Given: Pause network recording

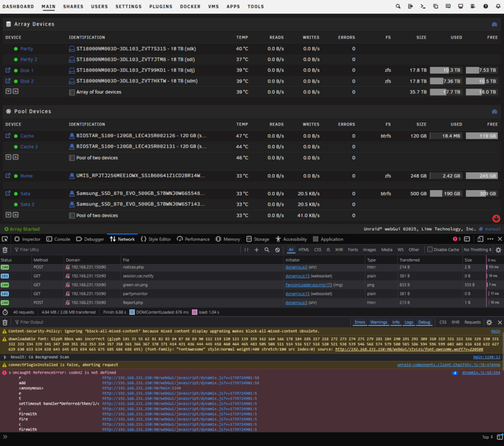Looking at the screenshot, I should pyautogui.click(x=246, y=250).
